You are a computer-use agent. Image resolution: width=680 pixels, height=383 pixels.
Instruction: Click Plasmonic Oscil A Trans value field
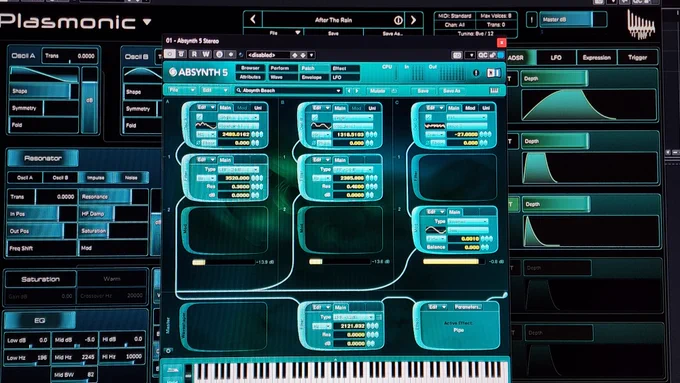coord(70,56)
